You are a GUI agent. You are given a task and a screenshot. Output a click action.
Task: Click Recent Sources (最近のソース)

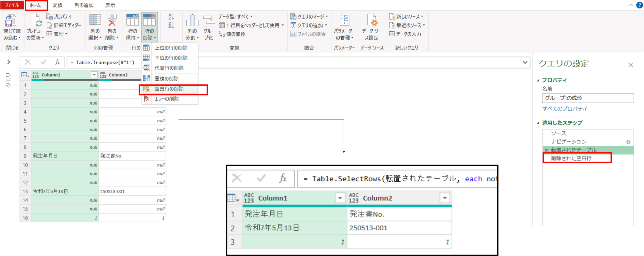pos(407,25)
